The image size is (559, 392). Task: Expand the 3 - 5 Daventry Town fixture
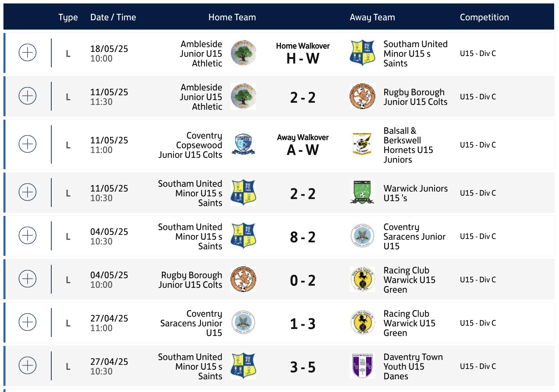point(28,366)
